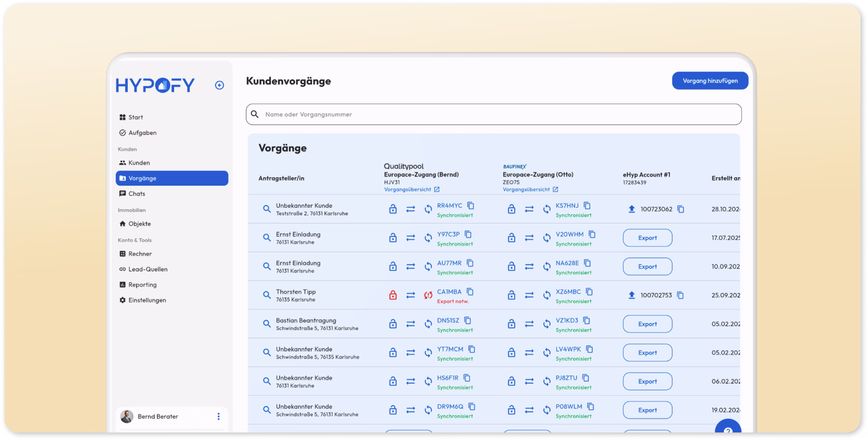Go to Reporting in sidebar
This screenshot has height=440, width=868.
point(142,285)
